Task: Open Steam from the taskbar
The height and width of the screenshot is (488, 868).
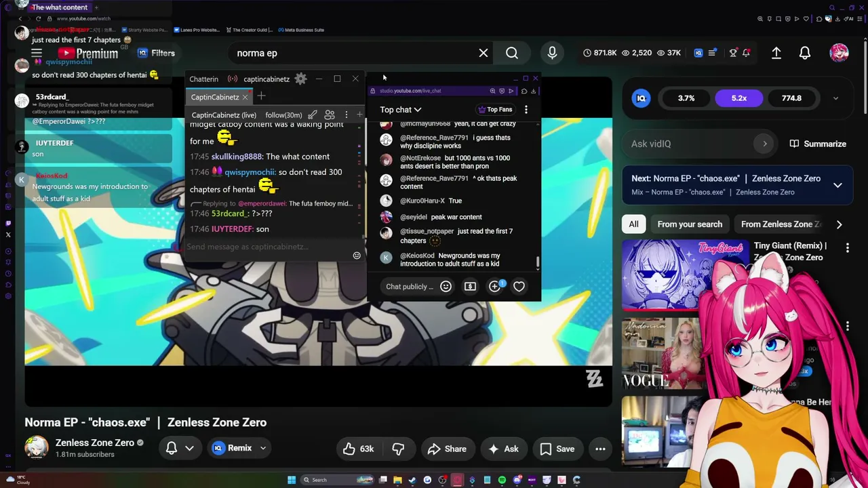Action: coord(412,480)
